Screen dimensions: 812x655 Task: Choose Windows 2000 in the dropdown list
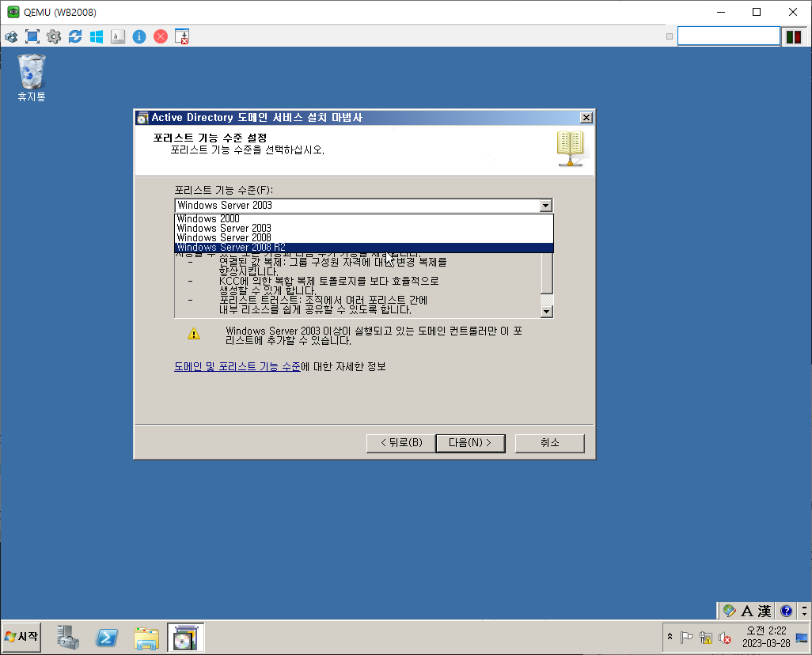click(363, 218)
